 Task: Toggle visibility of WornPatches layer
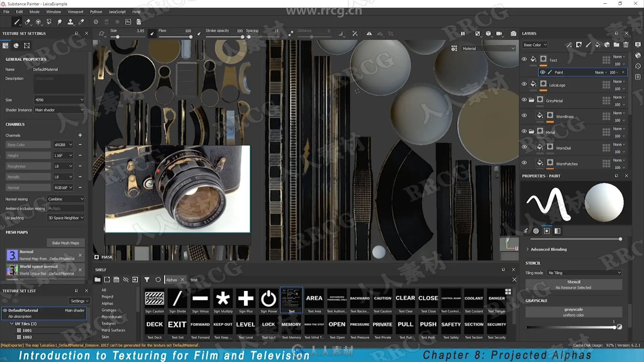[x=524, y=163]
